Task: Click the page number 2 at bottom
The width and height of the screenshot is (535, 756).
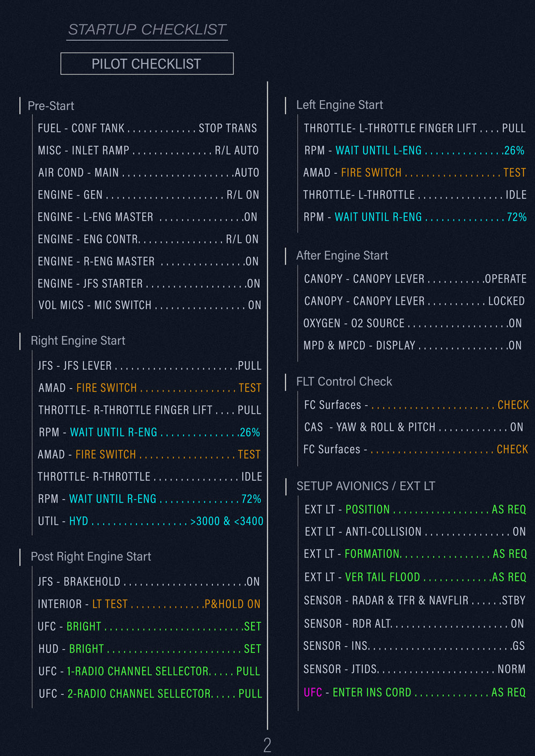Action: pyautogui.click(x=267, y=745)
